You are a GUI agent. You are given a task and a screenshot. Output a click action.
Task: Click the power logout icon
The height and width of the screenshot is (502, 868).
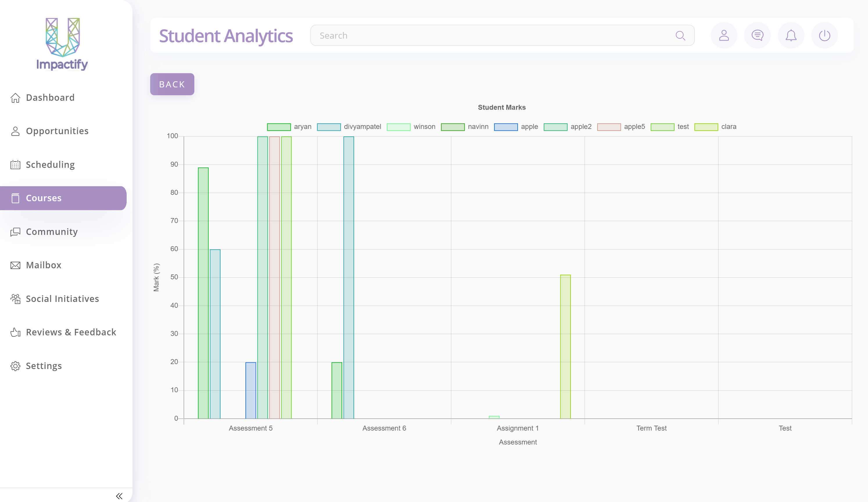pyautogui.click(x=824, y=35)
